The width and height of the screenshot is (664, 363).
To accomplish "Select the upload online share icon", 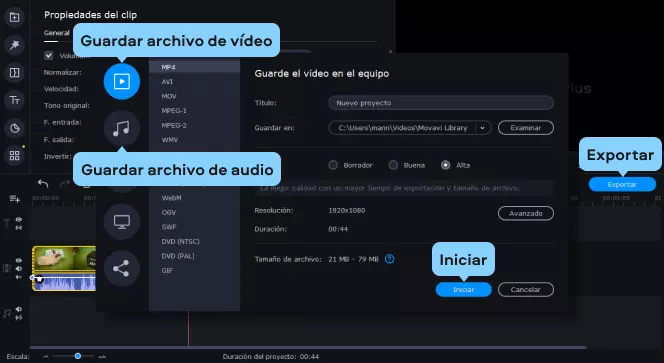I will click(122, 268).
